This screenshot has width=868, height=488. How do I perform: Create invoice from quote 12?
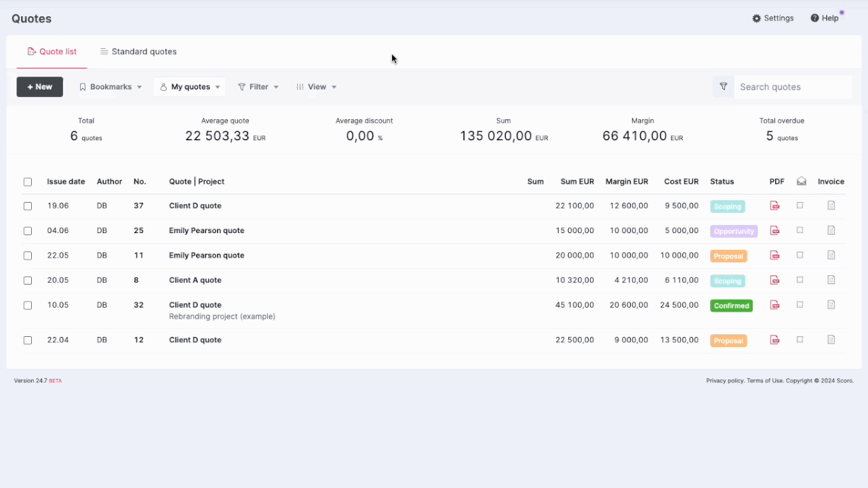point(831,340)
